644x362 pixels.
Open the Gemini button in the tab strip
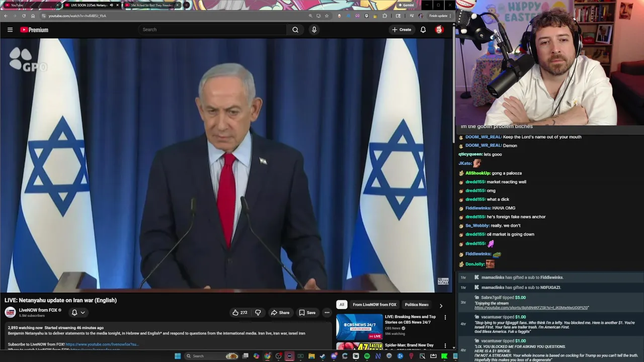(406, 5)
